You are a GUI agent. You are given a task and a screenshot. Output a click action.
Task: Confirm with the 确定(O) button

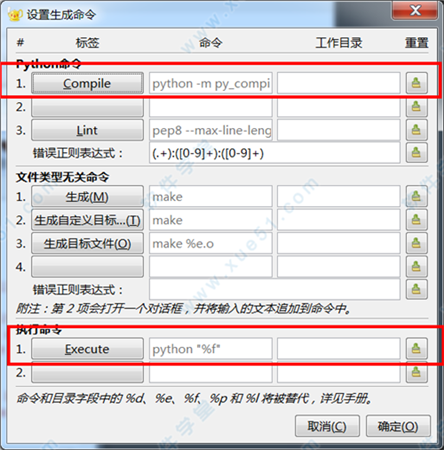click(x=398, y=426)
